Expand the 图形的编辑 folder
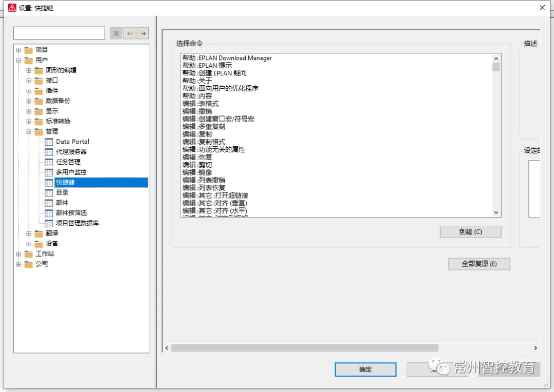Screen dimensions: 554x392 pos(29,71)
